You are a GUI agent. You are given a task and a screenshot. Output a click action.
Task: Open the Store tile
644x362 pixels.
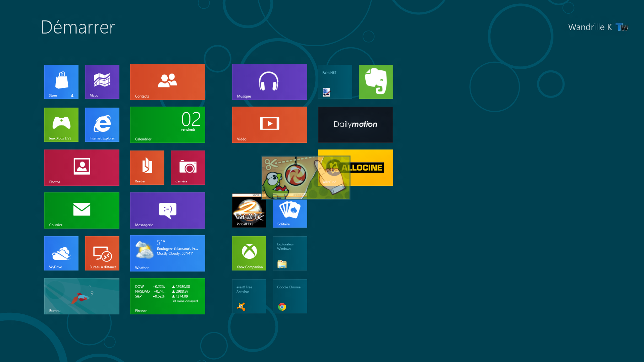click(x=61, y=82)
